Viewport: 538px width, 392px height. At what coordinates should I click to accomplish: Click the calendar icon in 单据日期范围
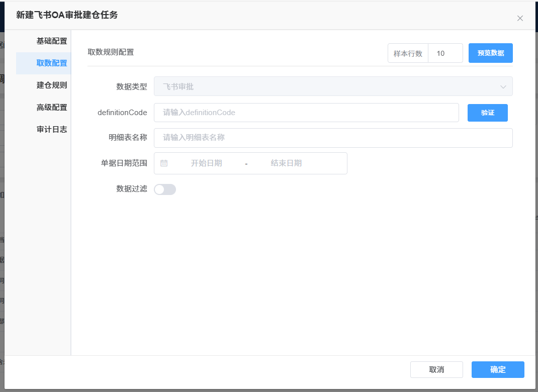[x=164, y=163]
